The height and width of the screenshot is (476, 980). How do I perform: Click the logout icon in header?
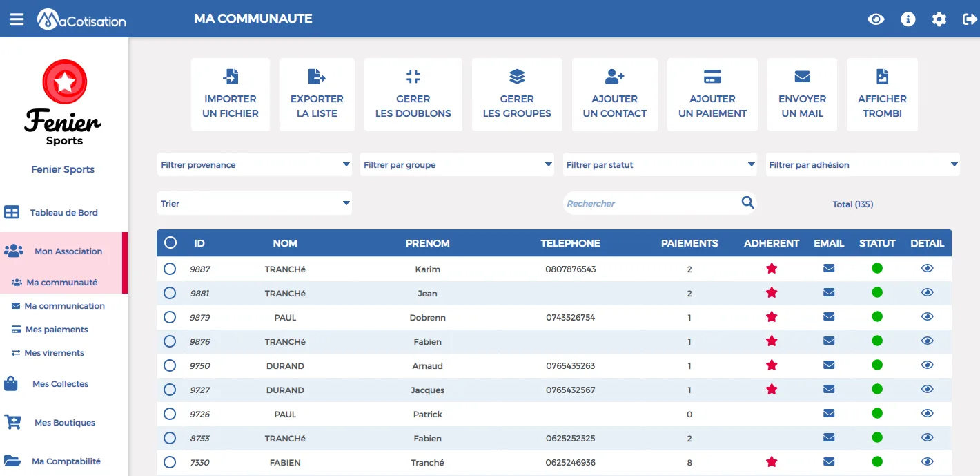pyautogui.click(x=970, y=19)
